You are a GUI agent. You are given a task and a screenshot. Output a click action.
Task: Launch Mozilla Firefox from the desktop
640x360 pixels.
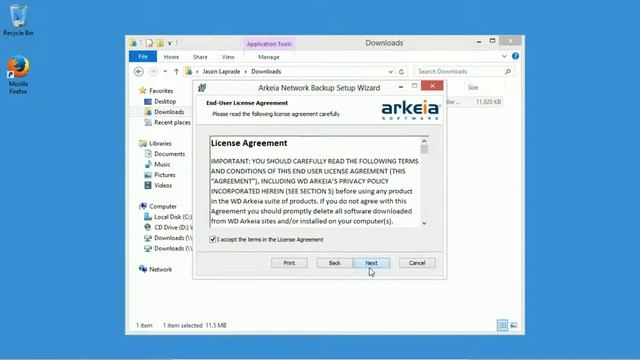click(x=18, y=75)
